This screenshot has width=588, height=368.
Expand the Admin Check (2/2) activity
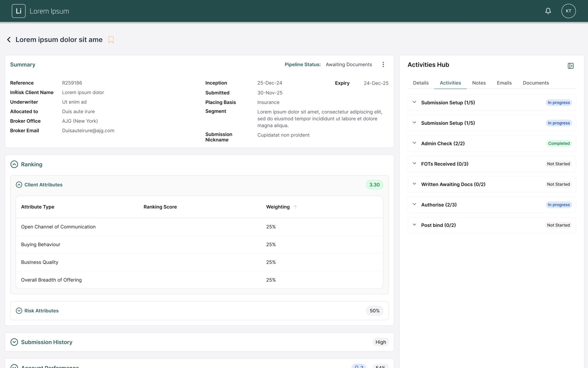click(414, 143)
